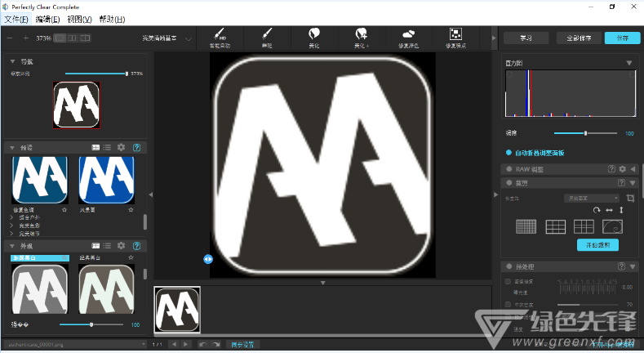Open 预设 panel help icon

click(x=137, y=147)
